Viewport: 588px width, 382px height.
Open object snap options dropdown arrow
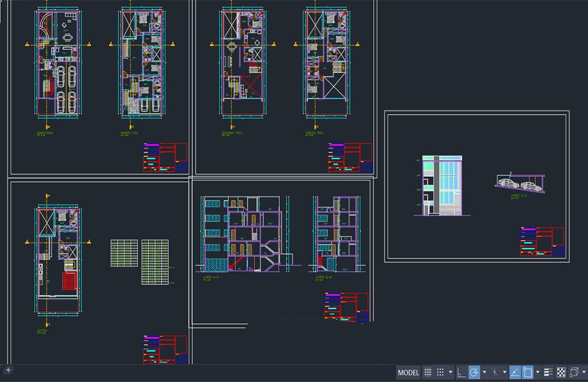tap(538, 372)
